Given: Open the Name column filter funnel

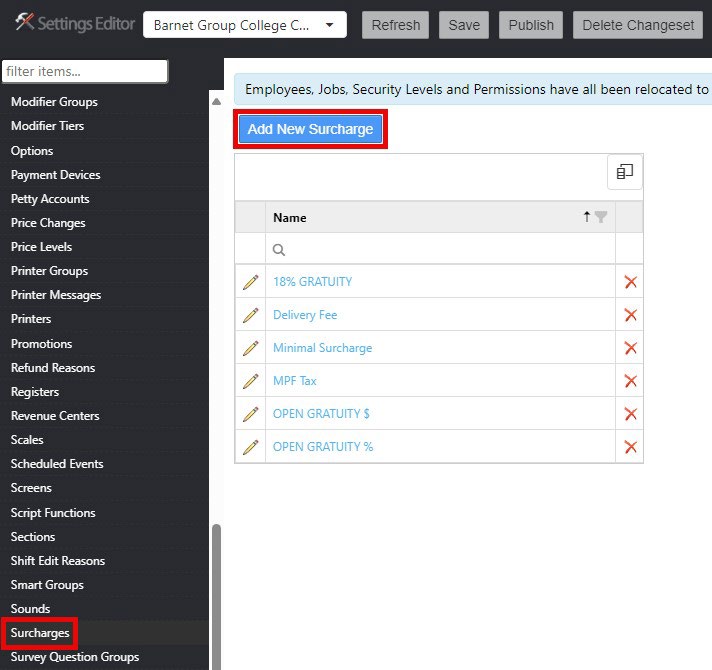Looking at the screenshot, I should (x=601, y=217).
